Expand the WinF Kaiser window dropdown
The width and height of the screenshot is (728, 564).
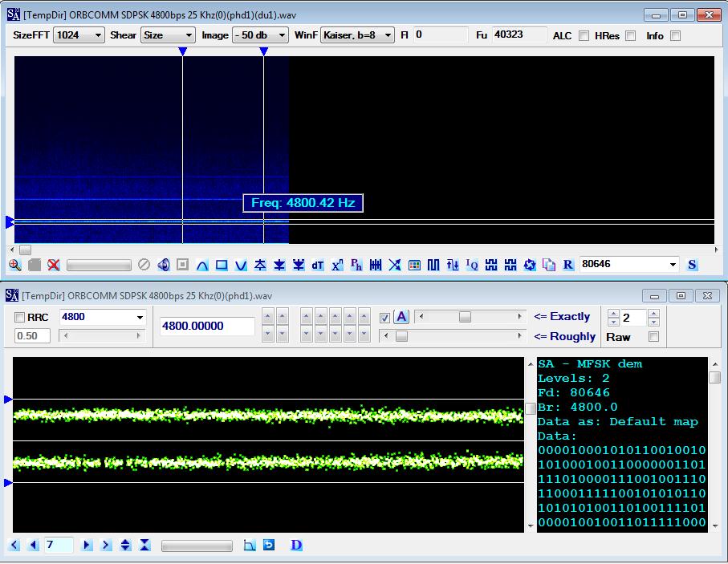(388, 35)
